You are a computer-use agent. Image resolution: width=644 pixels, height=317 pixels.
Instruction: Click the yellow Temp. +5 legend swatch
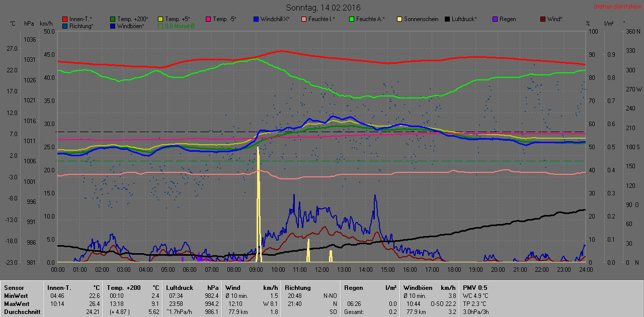point(161,19)
